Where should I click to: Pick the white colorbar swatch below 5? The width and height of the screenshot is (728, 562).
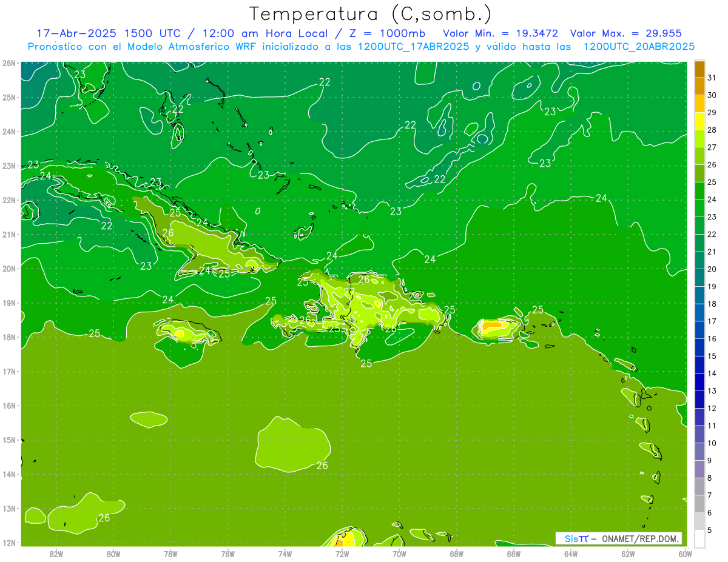coord(699,538)
